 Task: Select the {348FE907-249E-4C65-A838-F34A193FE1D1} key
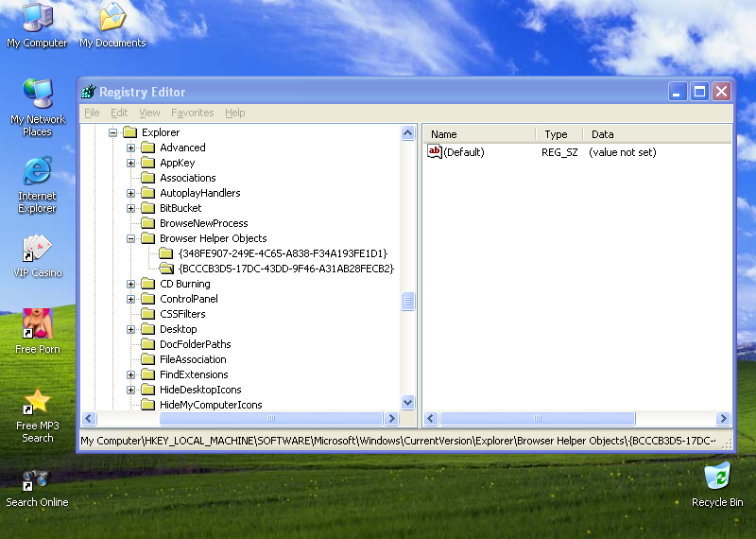(282, 253)
